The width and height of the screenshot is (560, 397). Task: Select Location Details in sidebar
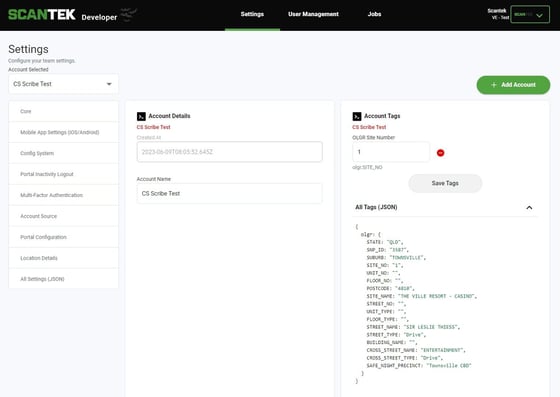[63, 258]
